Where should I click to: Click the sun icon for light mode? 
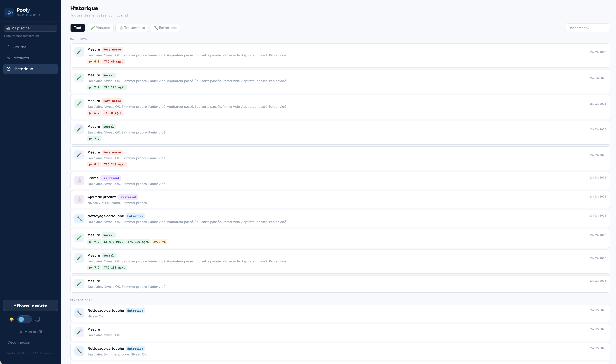[x=11, y=319]
